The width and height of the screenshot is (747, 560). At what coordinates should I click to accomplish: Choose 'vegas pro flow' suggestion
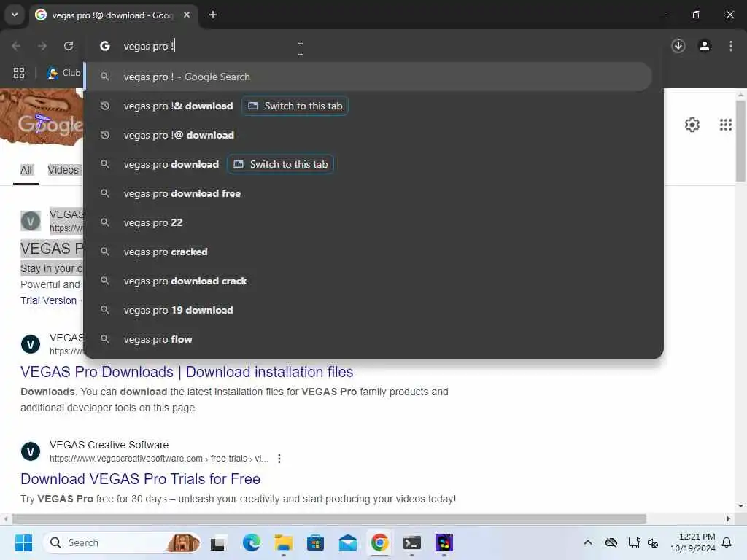[x=373, y=339]
